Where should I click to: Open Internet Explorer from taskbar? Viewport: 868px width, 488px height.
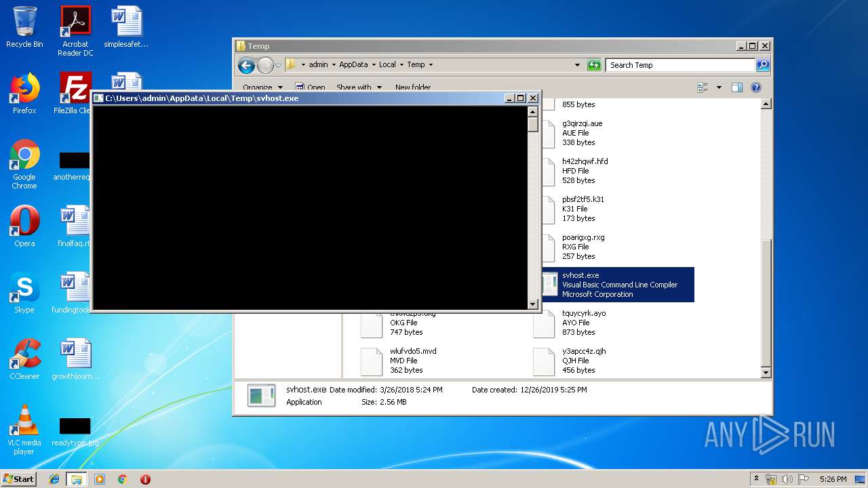pos(54,479)
